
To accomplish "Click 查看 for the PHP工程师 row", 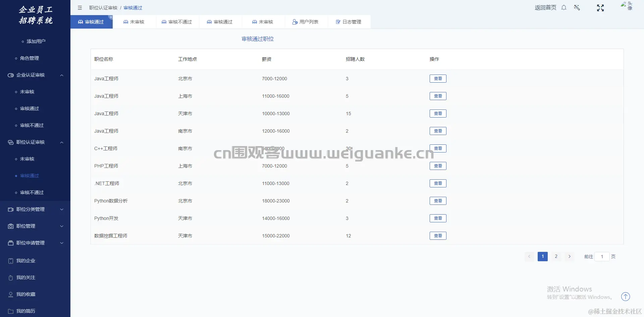I will (438, 166).
